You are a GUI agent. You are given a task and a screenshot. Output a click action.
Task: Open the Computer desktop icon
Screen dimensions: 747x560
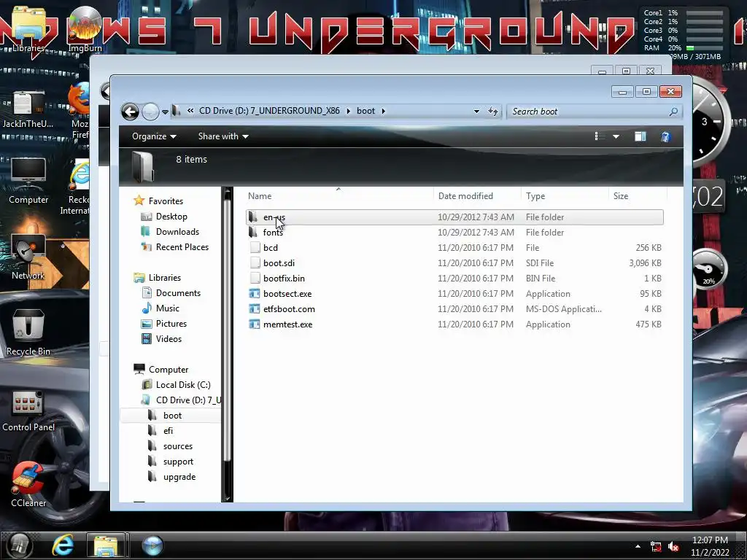(28, 182)
